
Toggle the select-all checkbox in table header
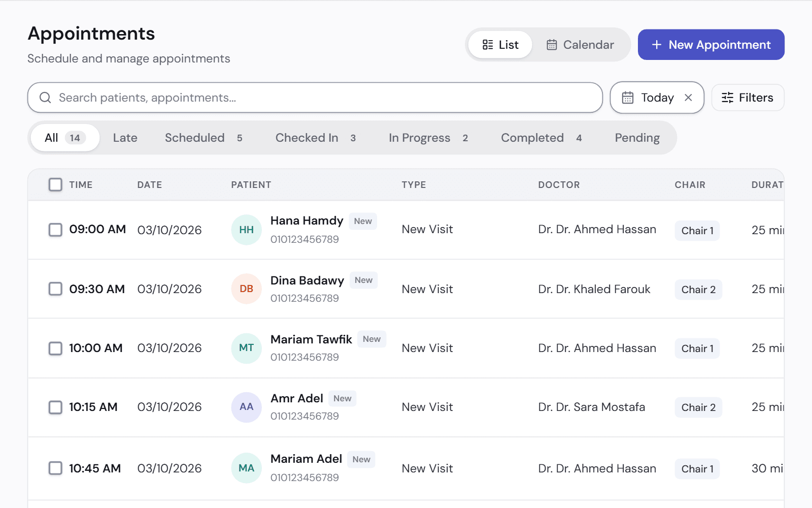pyautogui.click(x=55, y=184)
